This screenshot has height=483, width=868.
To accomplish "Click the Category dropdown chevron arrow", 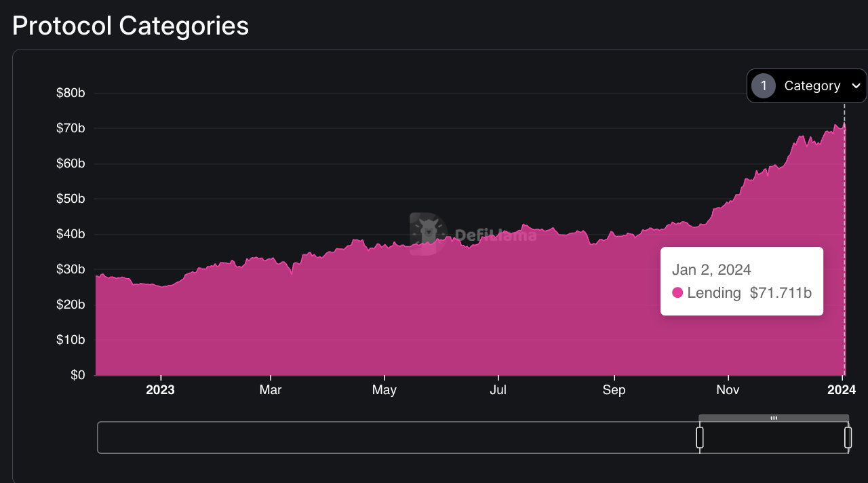I will (x=856, y=86).
